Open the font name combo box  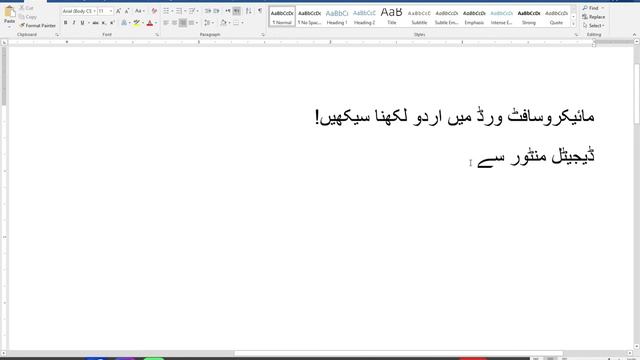79,11
